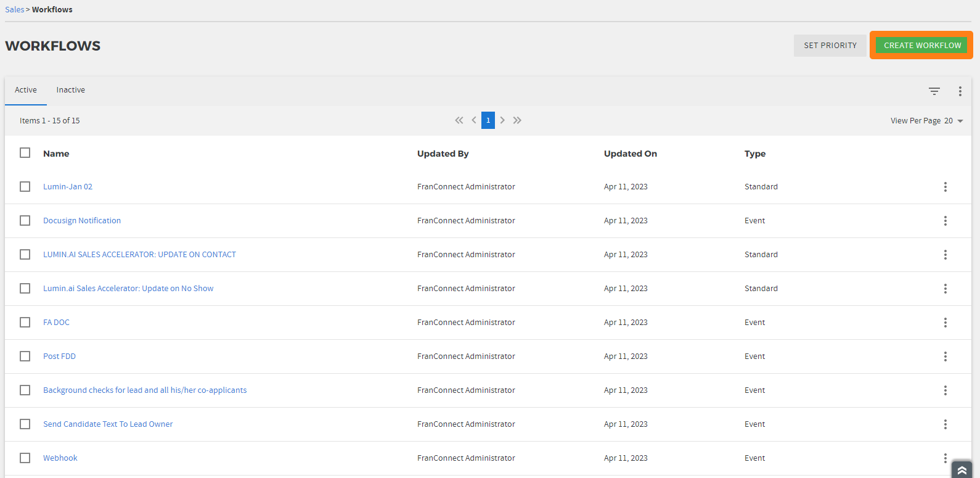Open row actions menu for Post FDD
Viewport: 980px width, 478px height.
[945, 356]
